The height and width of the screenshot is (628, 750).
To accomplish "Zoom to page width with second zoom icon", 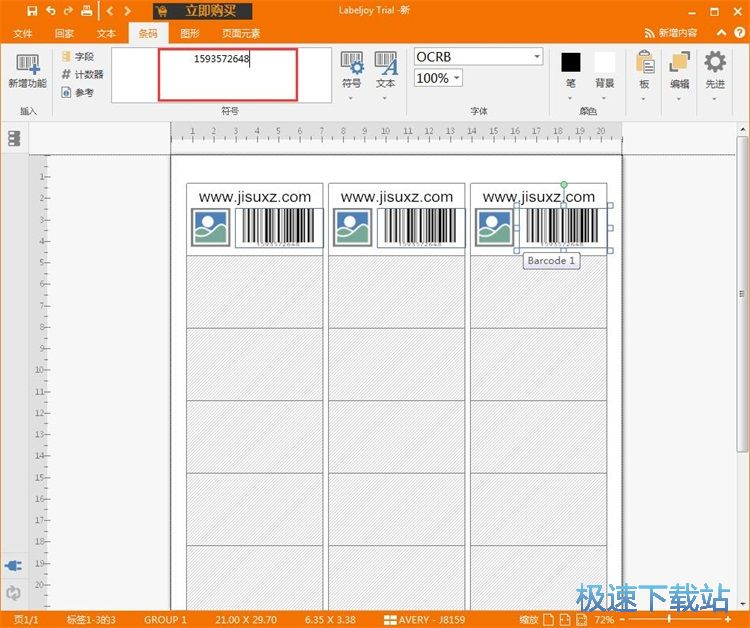I will coord(565,620).
